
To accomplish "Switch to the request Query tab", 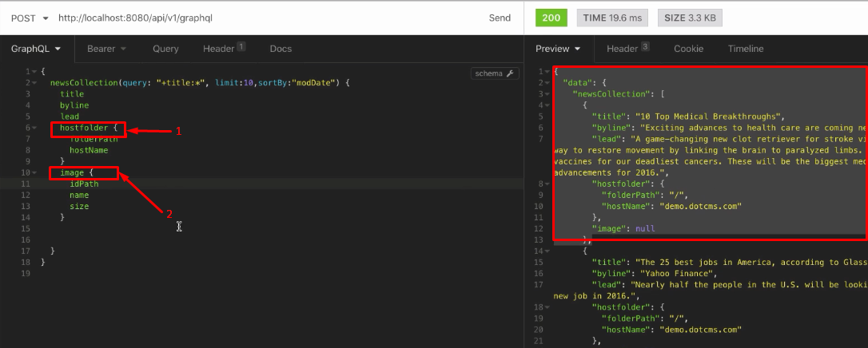I will 165,49.
